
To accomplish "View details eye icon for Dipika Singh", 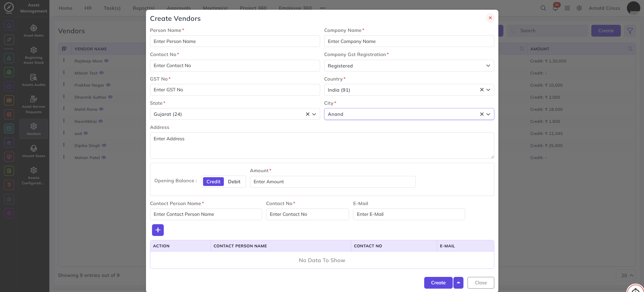I will pos(104,145).
